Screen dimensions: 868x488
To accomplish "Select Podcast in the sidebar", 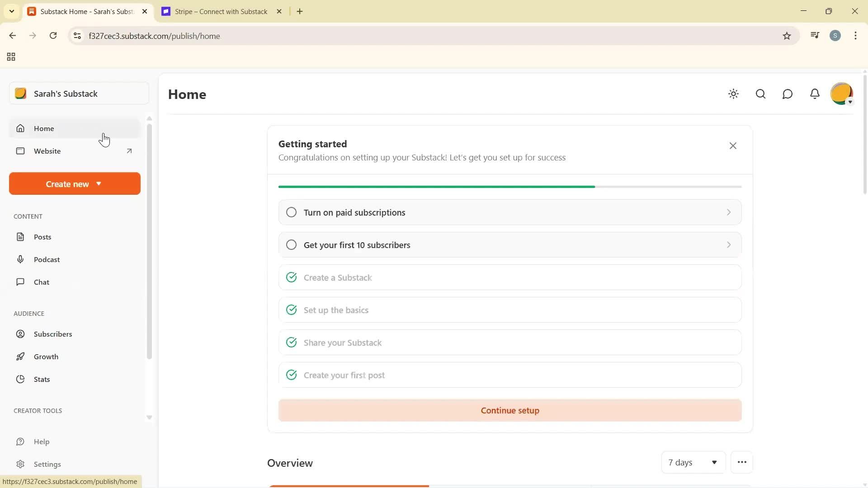I will 47,259.
